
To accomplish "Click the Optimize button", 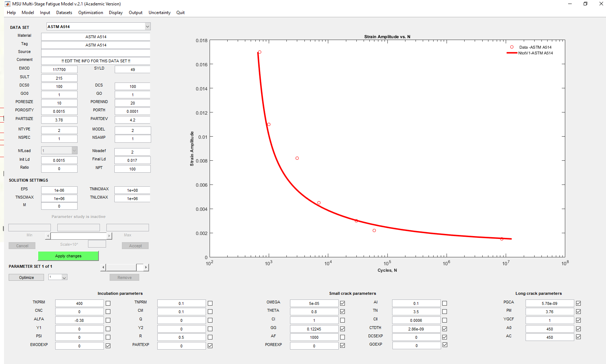I will point(26,278).
